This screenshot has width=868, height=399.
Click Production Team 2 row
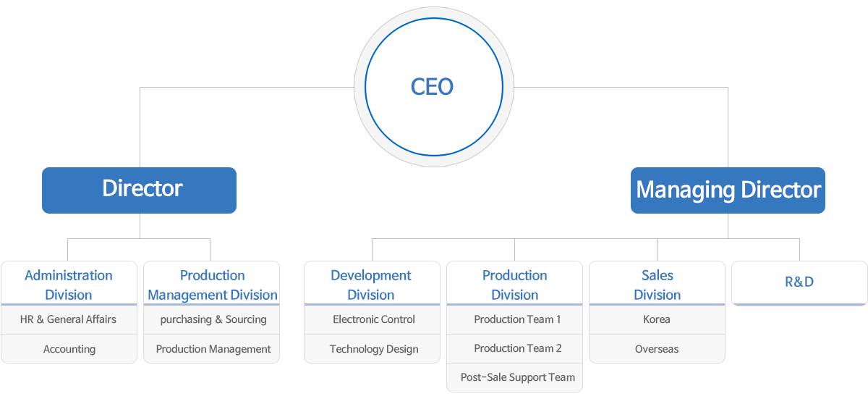click(x=517, y=348)
